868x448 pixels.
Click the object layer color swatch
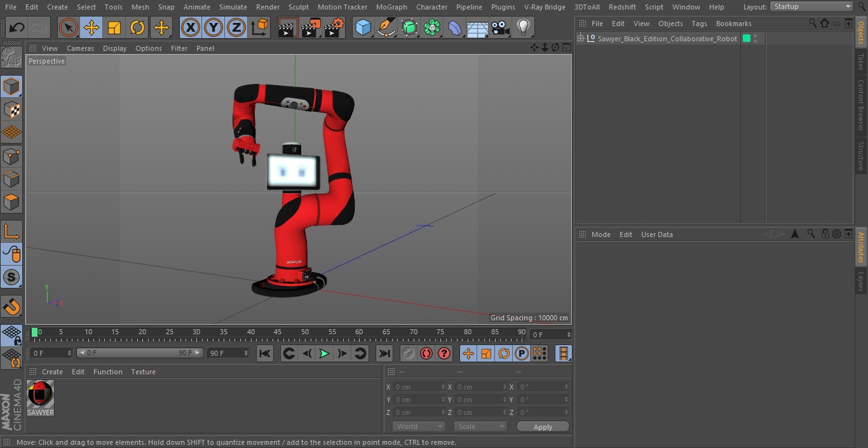point(747,39)
